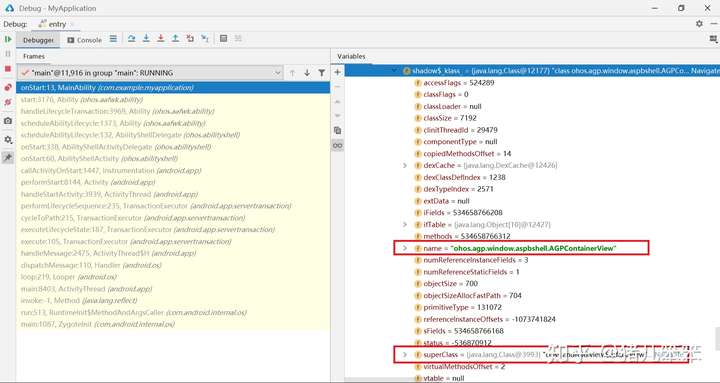Open the main thread RUNNING dropdown
The height and width of the screenshot is (383, 720).
click(x=150, y=73)
